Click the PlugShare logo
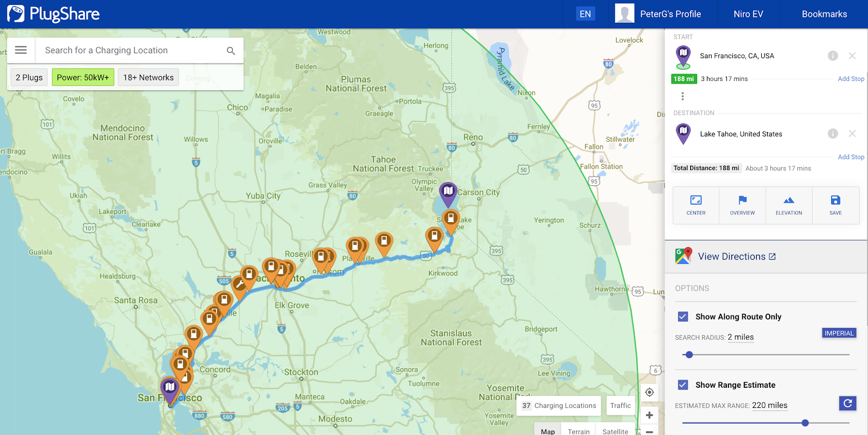Viewport: 868px width, 435px height. click(x=53, y=14)
